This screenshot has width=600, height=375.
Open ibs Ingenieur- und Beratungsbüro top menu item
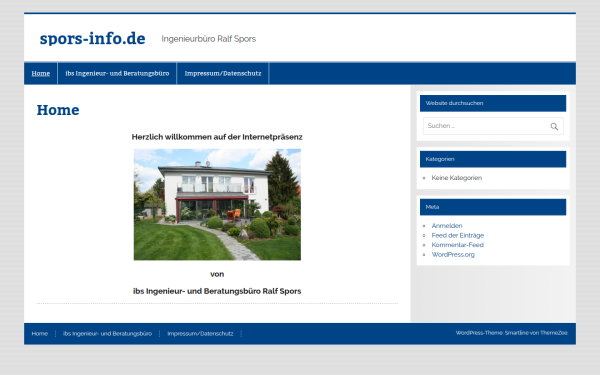(117, 73)
